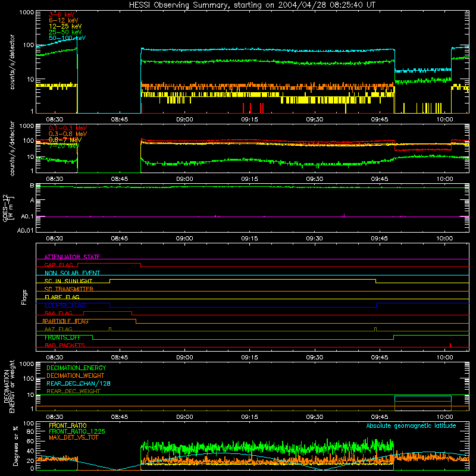
Task: Select the GAP_FLAG label
Action: (58, 265)
